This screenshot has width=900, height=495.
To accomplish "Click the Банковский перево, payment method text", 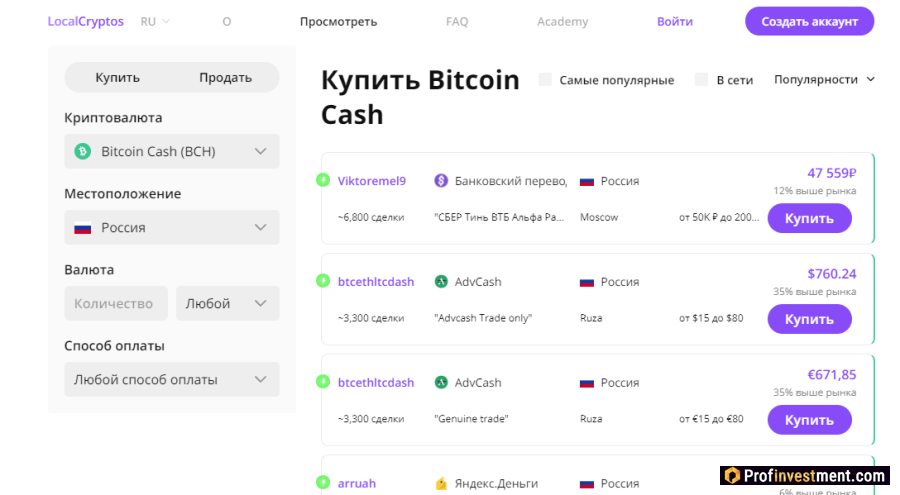I will pyautogui.click(x=511, y=181).
